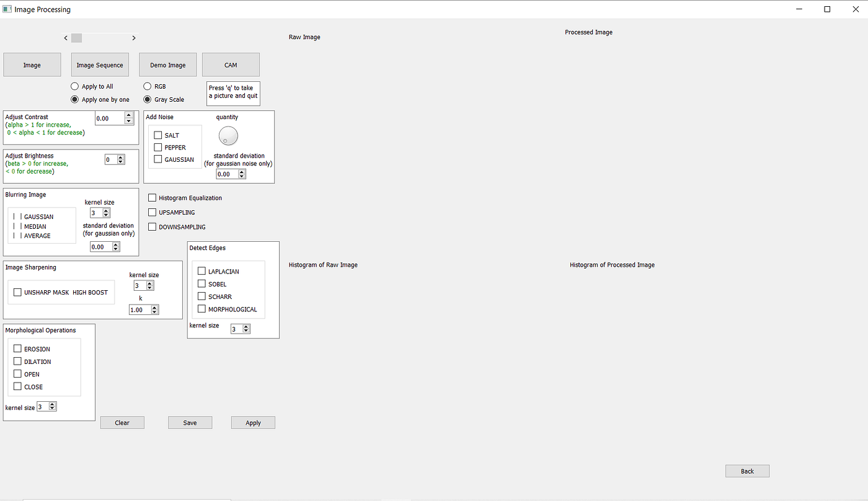Start camera capture with the CAM button
868x501 pixels.
pyautogui.click(x=231, y=64)
